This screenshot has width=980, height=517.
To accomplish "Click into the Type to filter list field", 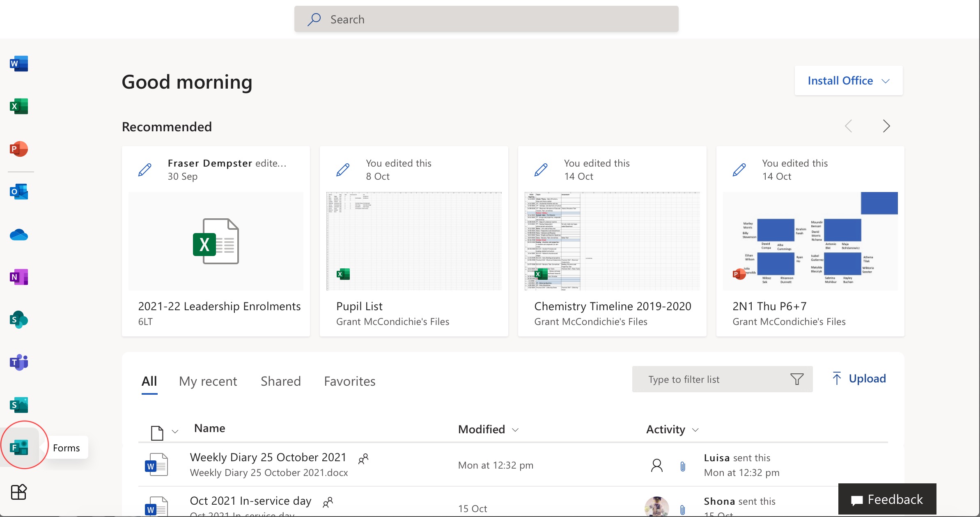I will [x=714, y=380].
